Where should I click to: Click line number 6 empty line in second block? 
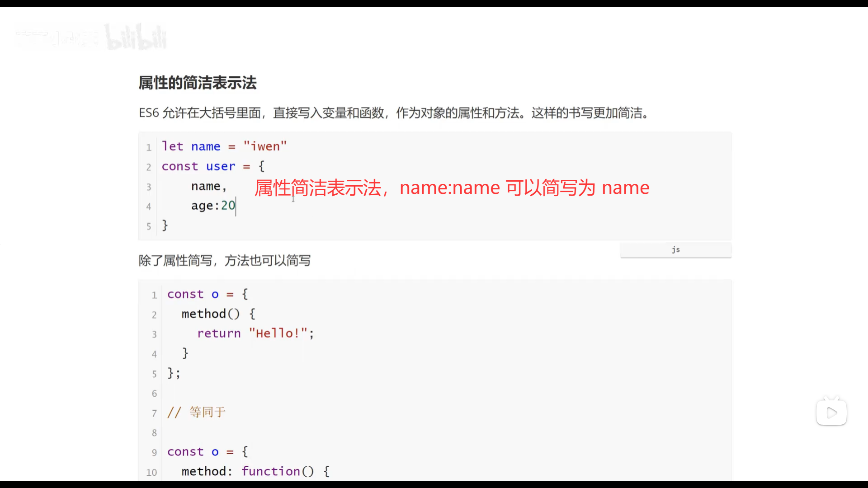pos(154,394)
